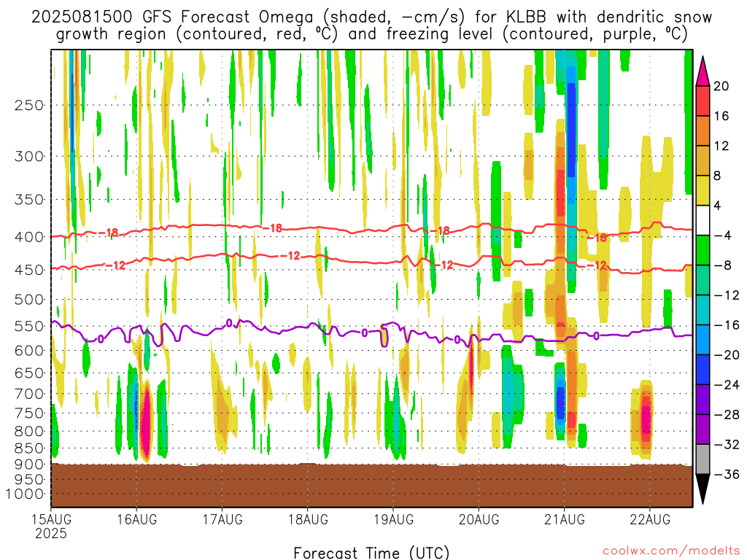
Task: Click the 750 pressure level label
Action: click(28, 413)
